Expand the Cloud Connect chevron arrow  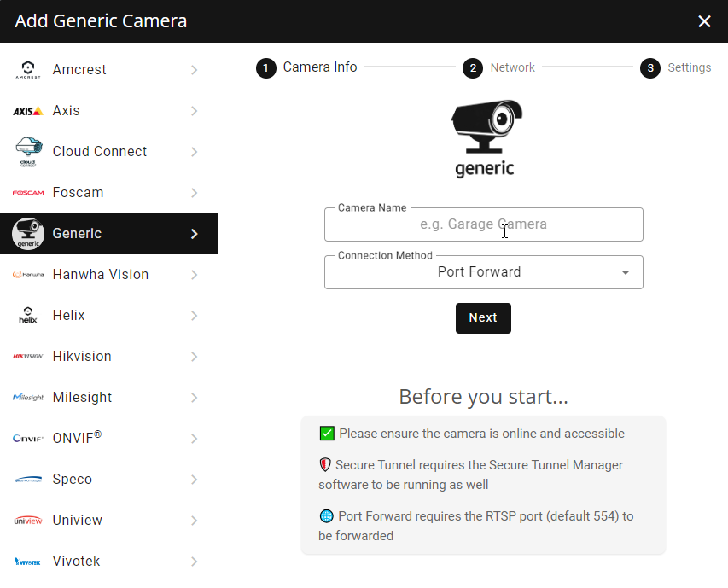point(195,152)
